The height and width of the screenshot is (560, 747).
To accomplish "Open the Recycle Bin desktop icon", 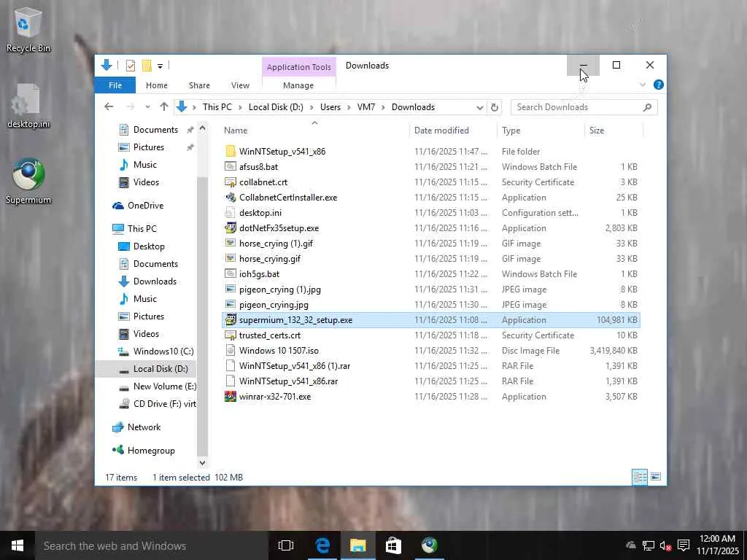I will 28,31.
